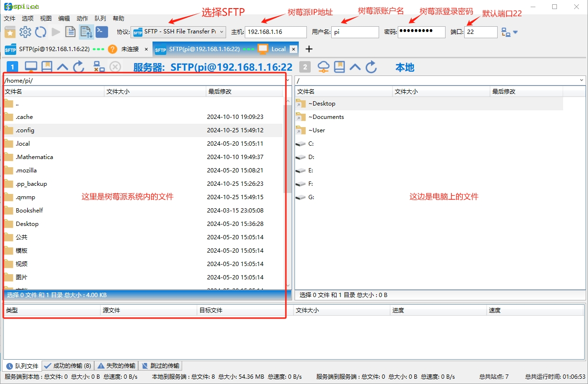The width and height of the screenshot is (588, 384).
Task: Click the cloud connect icon in local panel
Action: click(x=324, y=67)
